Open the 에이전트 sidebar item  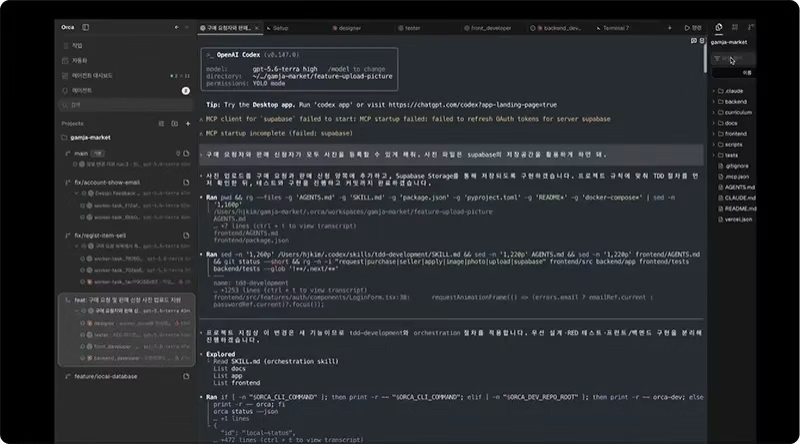coord(126,90)
